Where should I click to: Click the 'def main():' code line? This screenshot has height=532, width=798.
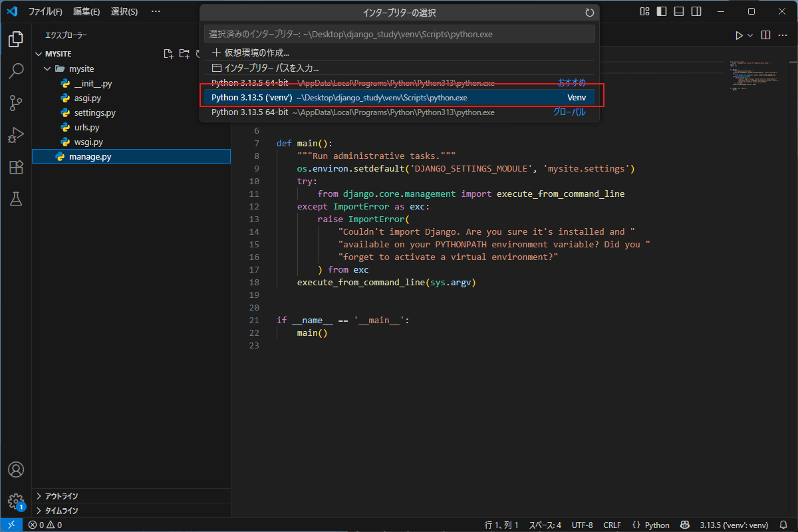coord(304,143)
